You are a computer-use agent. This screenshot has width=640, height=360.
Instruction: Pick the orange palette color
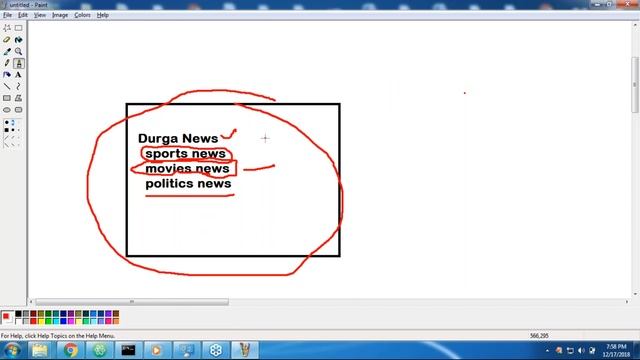coord(116,321)
